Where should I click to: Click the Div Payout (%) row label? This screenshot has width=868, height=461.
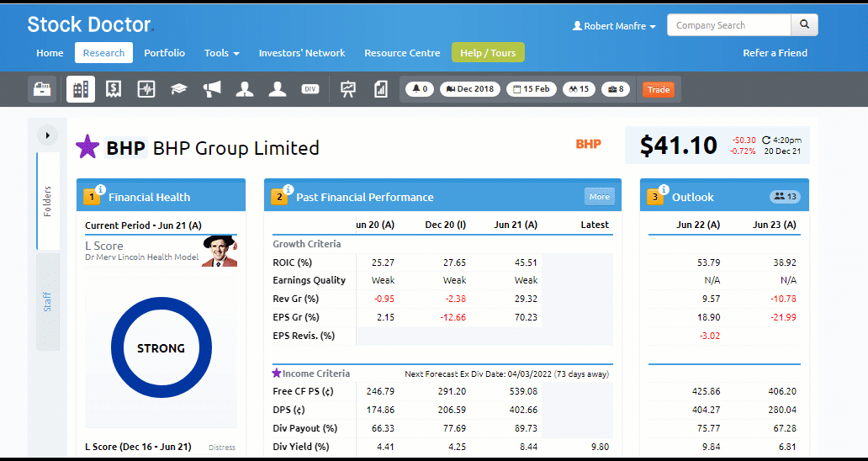pos(305,428)
